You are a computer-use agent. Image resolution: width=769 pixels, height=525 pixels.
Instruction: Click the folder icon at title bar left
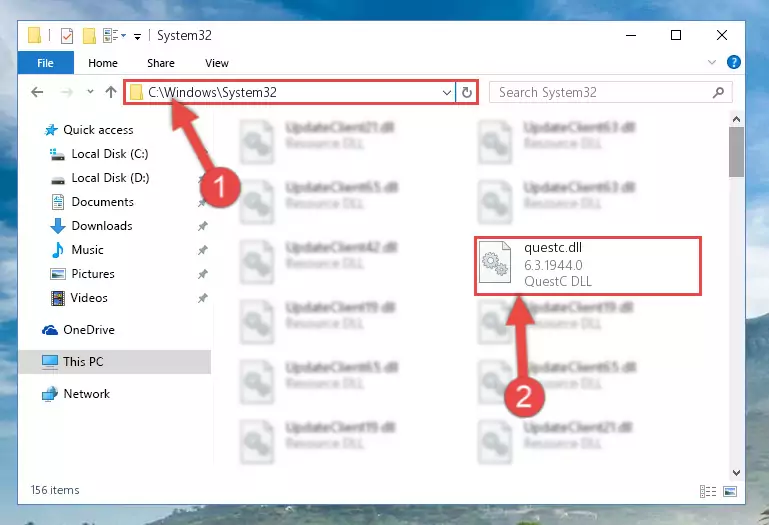(x=34, y=36)
